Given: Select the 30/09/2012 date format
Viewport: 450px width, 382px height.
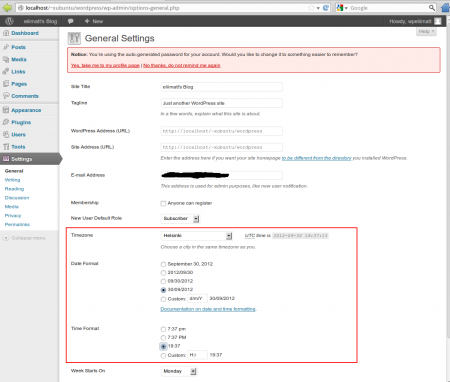Looking at the screenshot, I should click(x=163, y=290).
